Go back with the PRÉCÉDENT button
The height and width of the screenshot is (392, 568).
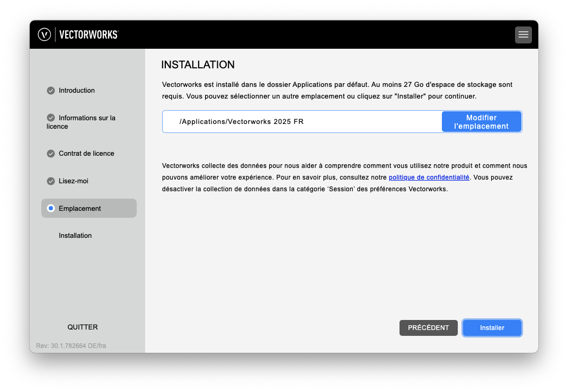pos(428,328)
